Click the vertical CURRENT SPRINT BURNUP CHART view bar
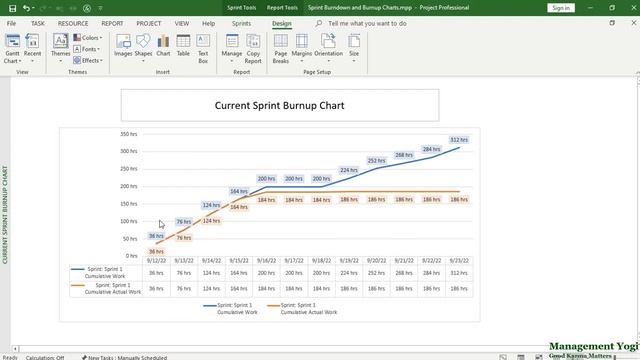This screenshot has height=360, width=640. coord(5,215)
